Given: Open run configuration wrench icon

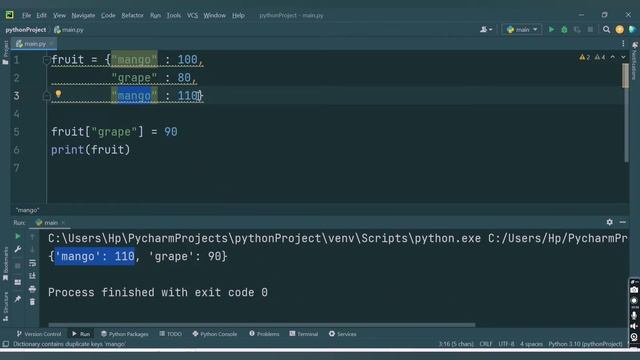Looking at the screenshot, I should click(x=18, y=249).
